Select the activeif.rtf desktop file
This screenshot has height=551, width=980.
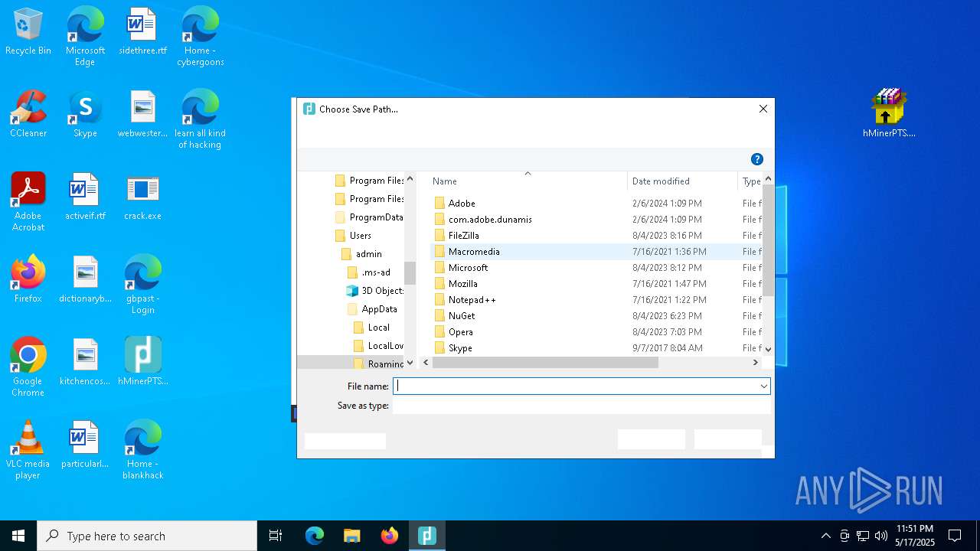click(x=85, y=197)
